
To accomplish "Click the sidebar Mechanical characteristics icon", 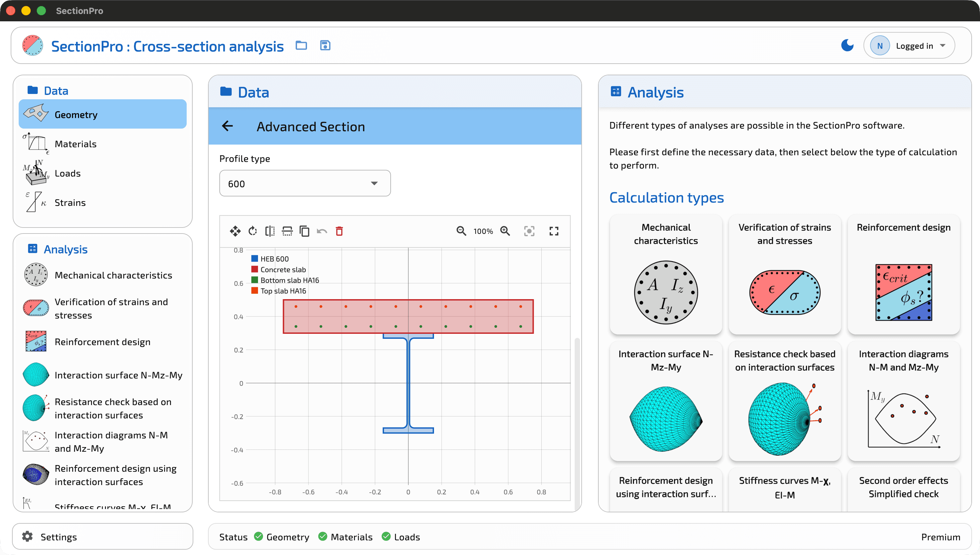I will [x=36, y=275].
